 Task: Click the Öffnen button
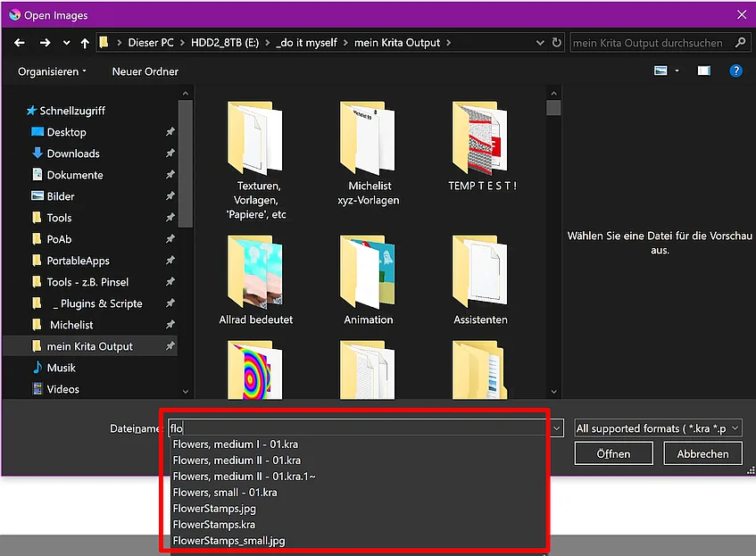pos(613,453)
